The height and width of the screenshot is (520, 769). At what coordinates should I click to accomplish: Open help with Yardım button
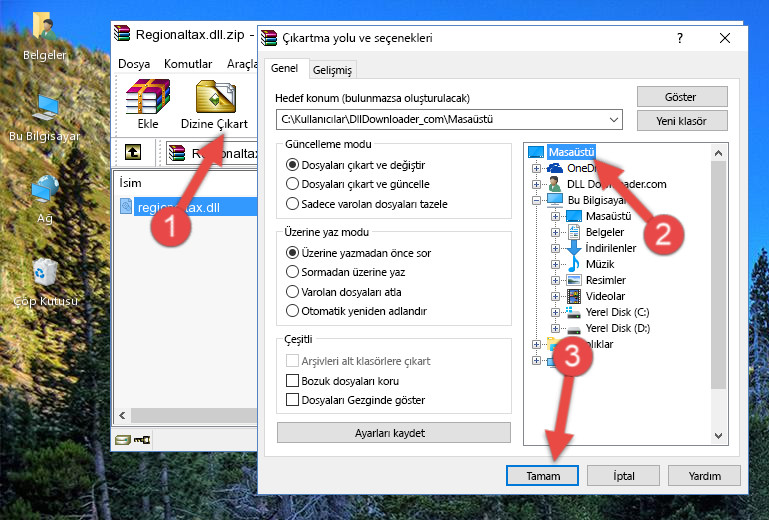704,475
